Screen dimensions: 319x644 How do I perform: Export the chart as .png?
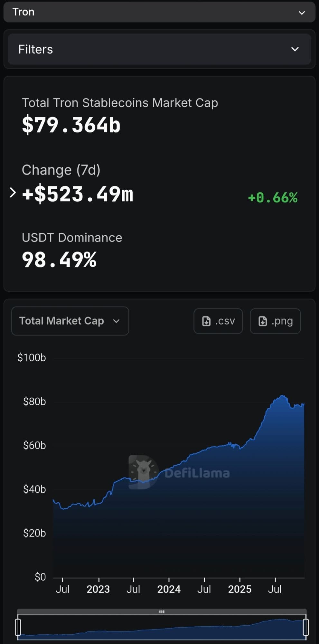point(275,321)
